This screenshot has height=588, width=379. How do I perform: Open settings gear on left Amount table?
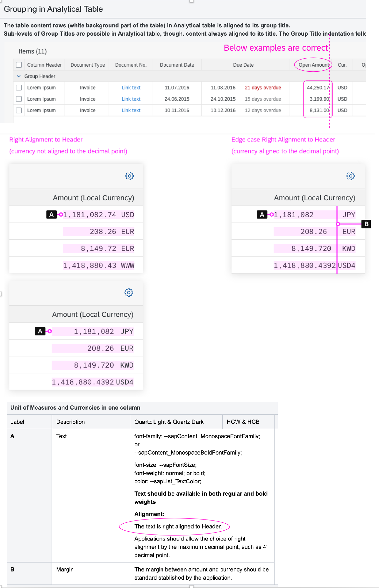129,176
